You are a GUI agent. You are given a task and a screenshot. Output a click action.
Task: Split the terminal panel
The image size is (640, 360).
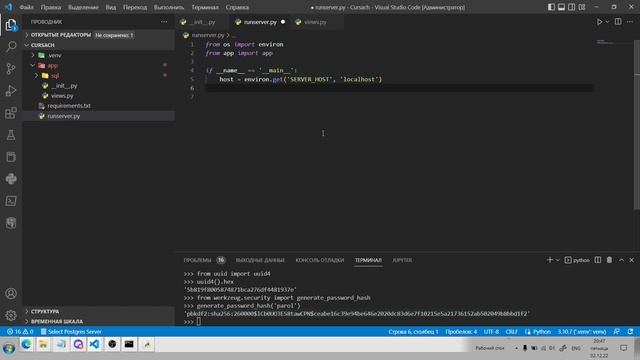click(x=598, y=260)
